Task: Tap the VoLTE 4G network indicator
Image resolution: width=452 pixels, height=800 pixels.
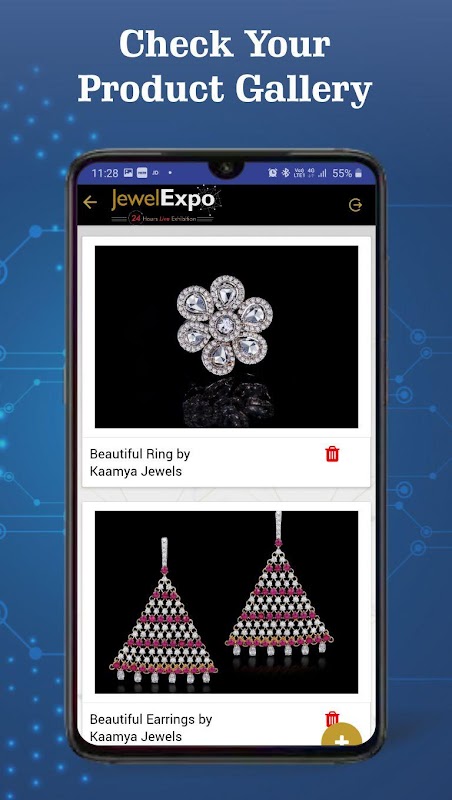Action: click(305, 173)
